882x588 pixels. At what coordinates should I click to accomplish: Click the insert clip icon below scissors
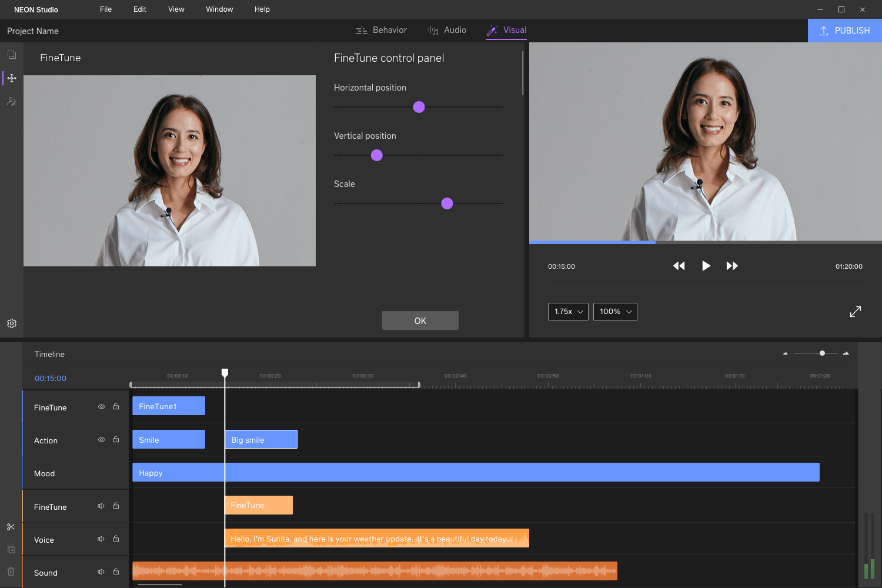(x=11, y=549)
